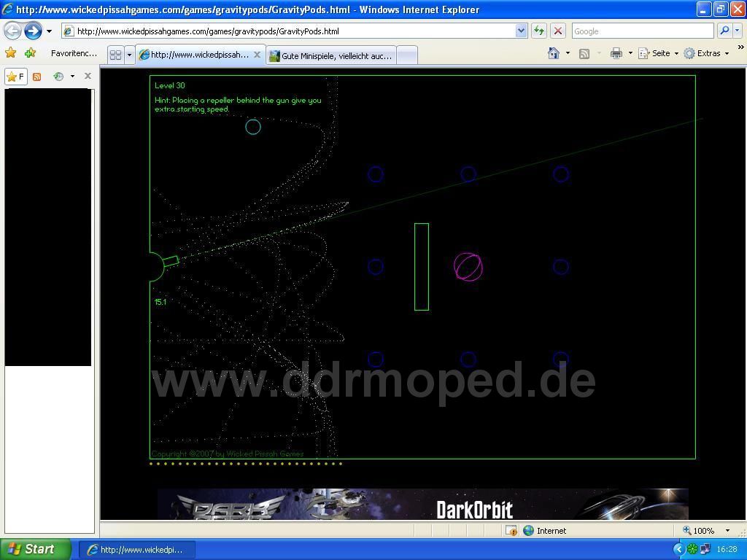Click the Windows Start button
The width and height of the screenshot is (747, 560).
(35, 549)
